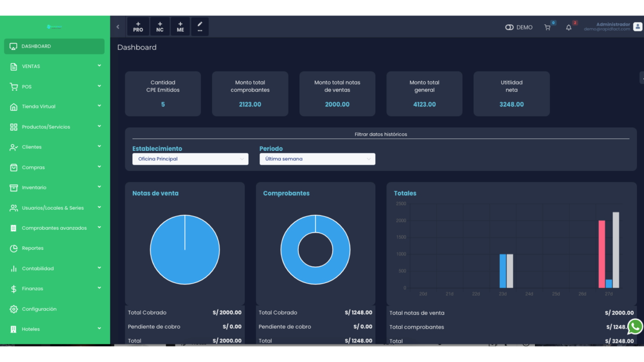Click the pink bar in Totales chart
Screen dimensions: 644x362
pos(602,254)
